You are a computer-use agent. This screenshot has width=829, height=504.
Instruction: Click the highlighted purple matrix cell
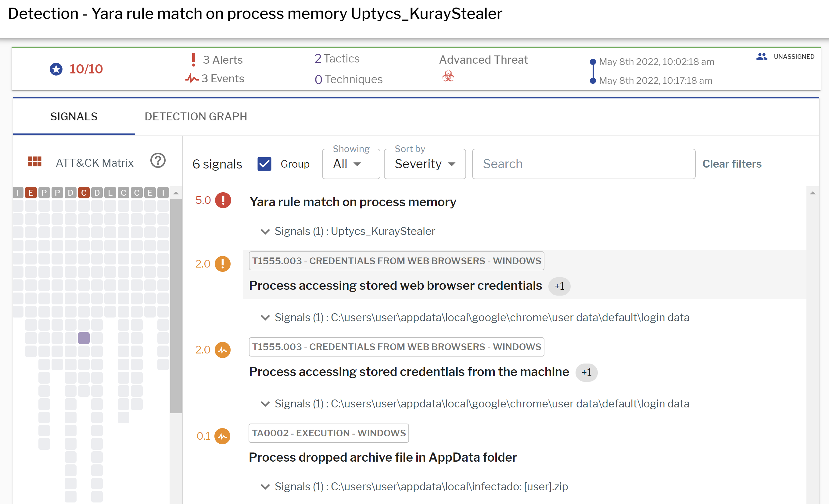pos(84,338)
